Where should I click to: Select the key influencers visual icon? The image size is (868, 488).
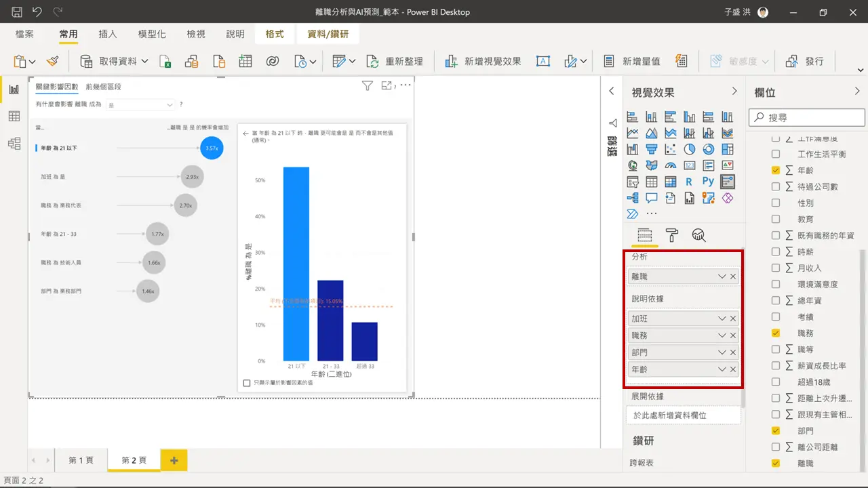tap(728, 182)
